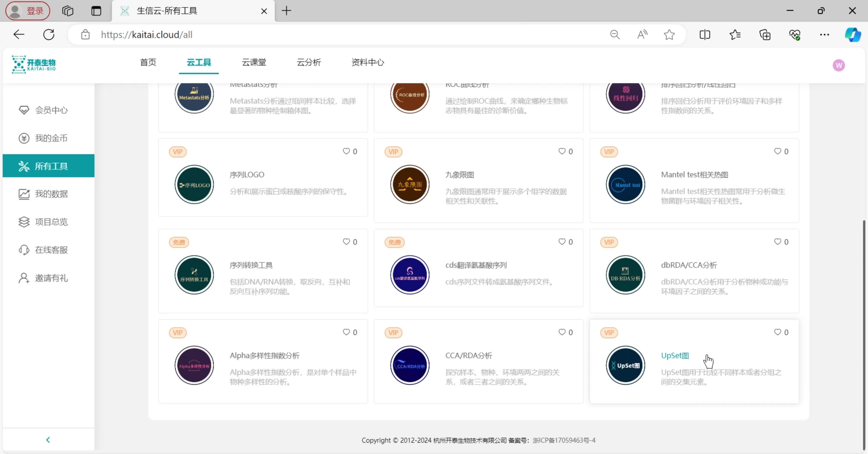Viewport: 868px width, 454px height.
Task: Collapse the left sidebar with the chevron
Action: point(48,440)
